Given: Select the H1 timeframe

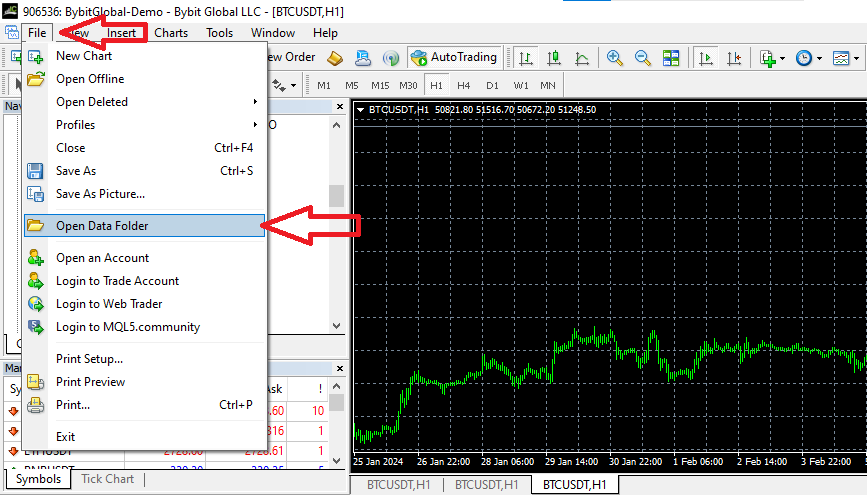Looking at the screenshot, I should pyautogui.click(x=436, y=86).
